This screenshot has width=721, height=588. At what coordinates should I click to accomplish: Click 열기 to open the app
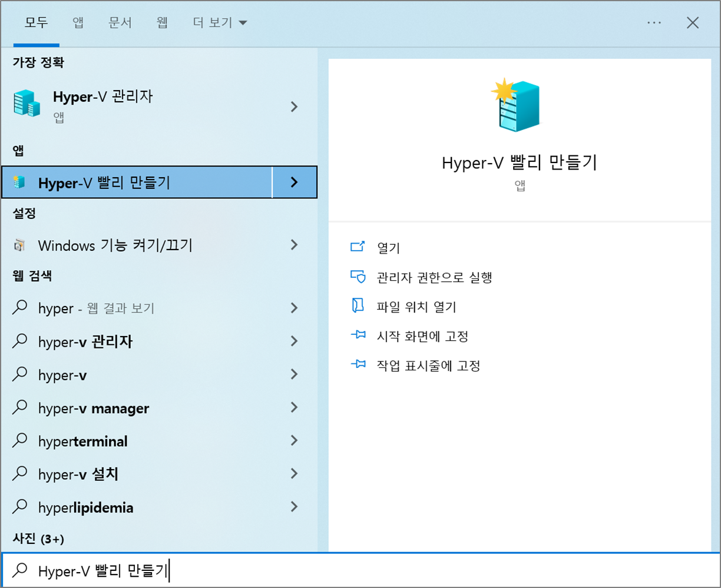click(388, 248)
